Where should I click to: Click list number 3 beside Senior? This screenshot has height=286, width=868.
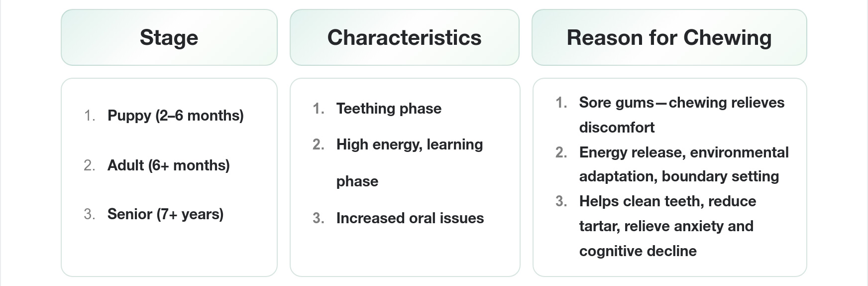pyautogui.click(x=90, y=214)
